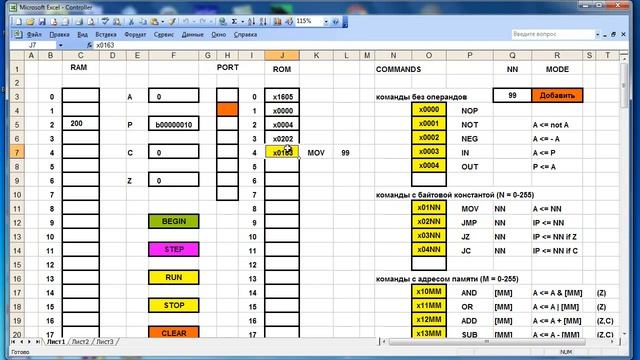Sort ascending with the A-Z icon

tap(251, 22)
